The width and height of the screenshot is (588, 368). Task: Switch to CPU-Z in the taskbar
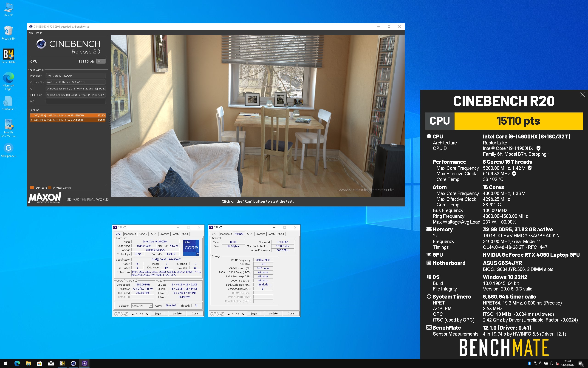tap(85, 363)
